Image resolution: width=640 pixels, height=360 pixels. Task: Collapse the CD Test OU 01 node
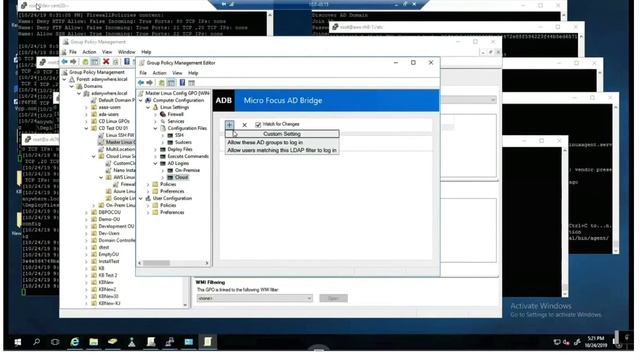pos(87,128)
